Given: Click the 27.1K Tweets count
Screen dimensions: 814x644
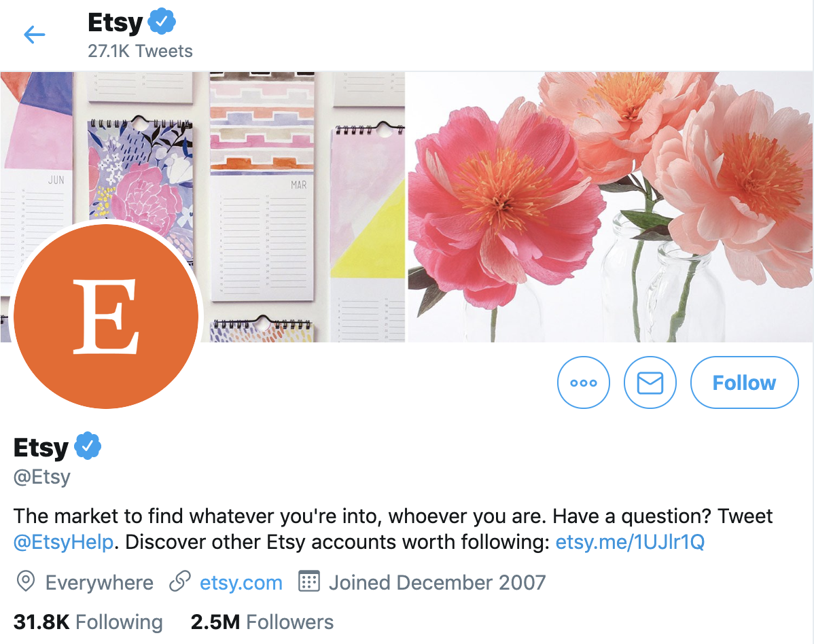Looking at the screenshot, I should [140, 51].
